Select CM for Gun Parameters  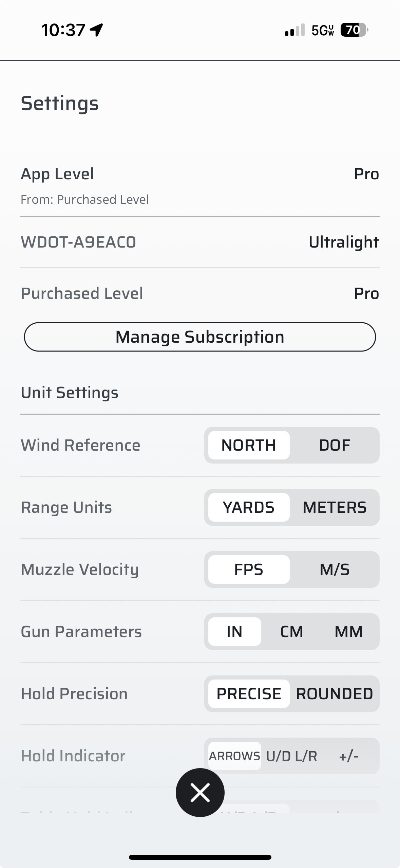291,632
